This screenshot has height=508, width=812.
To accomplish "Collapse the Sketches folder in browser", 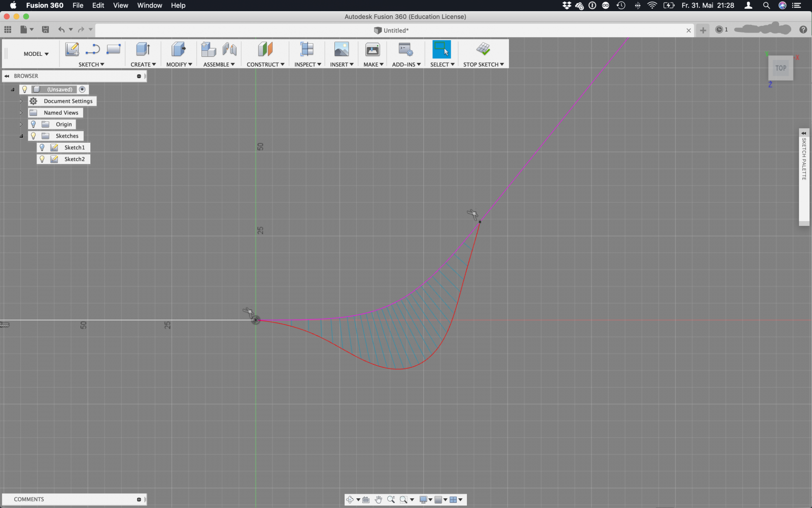I will pos(21,136).
